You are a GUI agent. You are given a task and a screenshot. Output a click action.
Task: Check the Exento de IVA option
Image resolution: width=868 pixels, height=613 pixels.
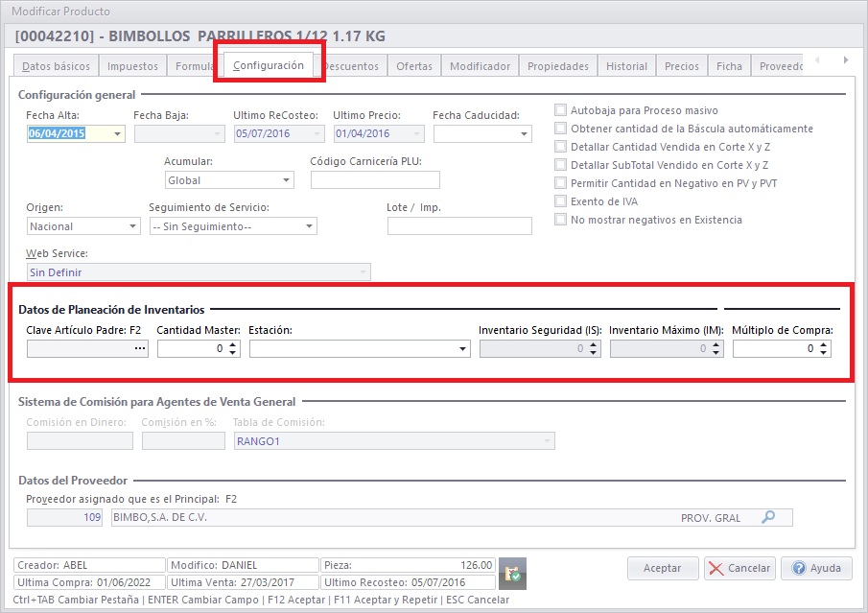click(560, 201)
